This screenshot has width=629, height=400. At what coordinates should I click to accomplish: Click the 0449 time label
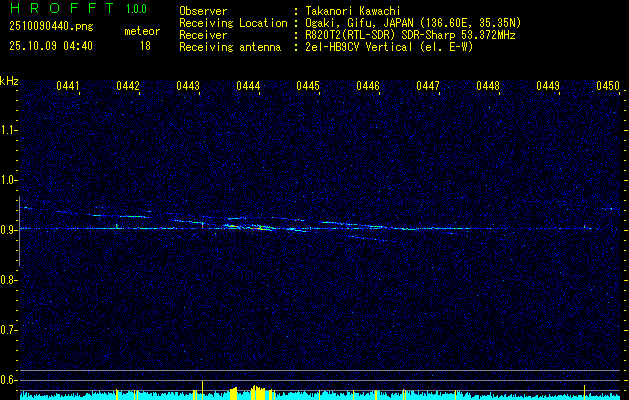548,86
